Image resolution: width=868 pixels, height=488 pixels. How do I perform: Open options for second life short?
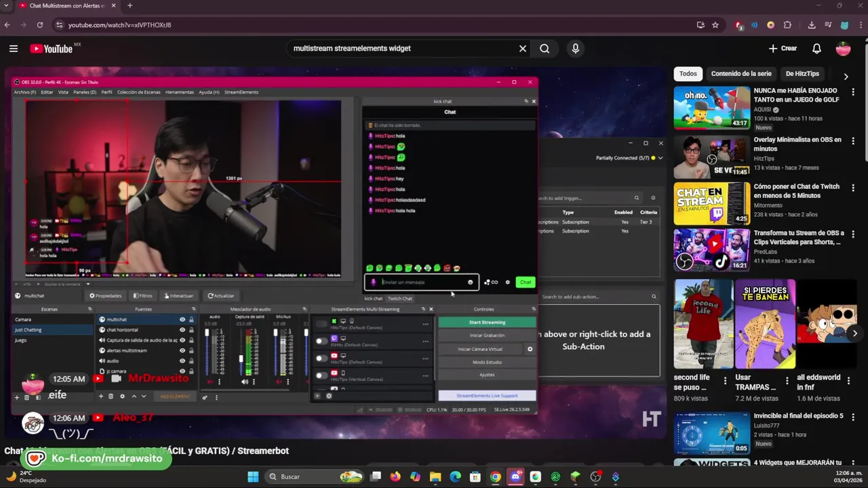tap(725, 381)
